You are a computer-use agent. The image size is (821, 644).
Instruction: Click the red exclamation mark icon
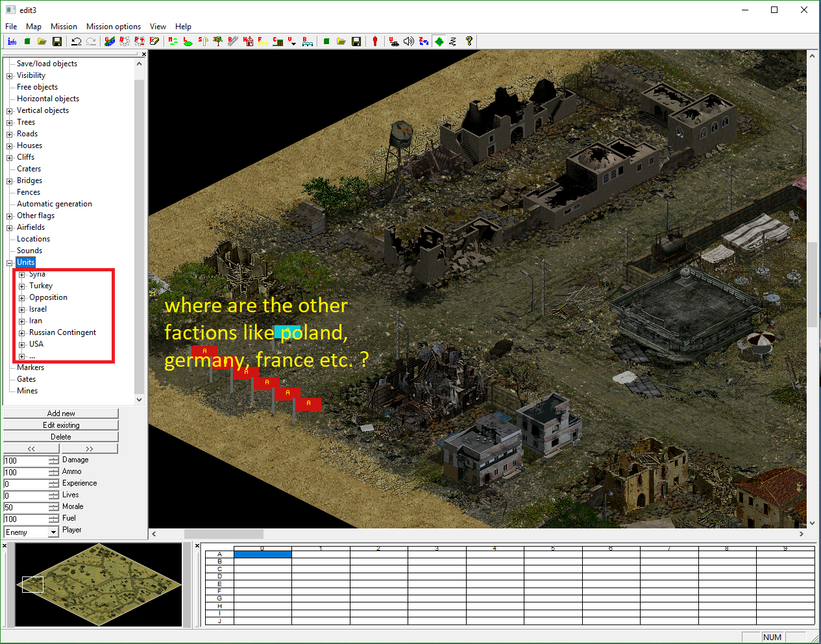pyautogui.click(x=375, y=42)
